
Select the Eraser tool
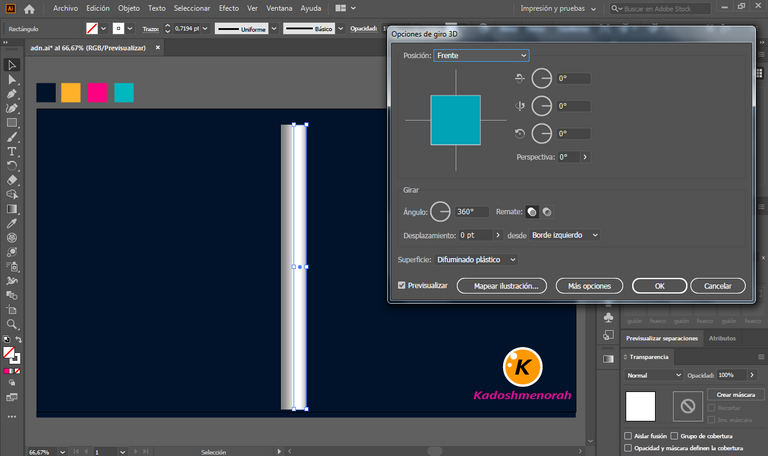tap(12, 180)
